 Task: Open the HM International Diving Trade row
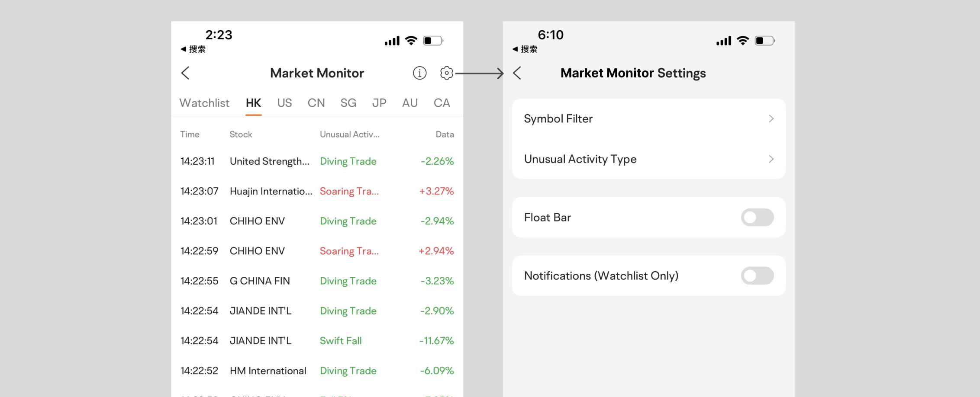pos(317,371)
